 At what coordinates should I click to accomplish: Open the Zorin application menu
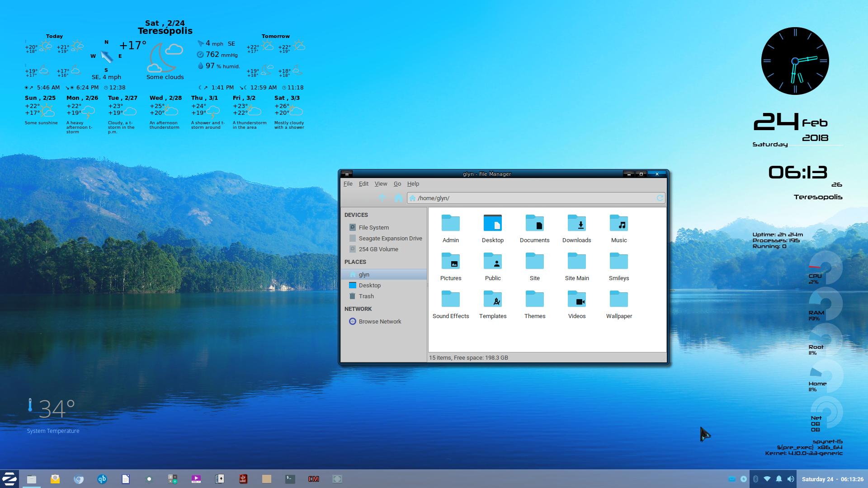coord(9,479)
